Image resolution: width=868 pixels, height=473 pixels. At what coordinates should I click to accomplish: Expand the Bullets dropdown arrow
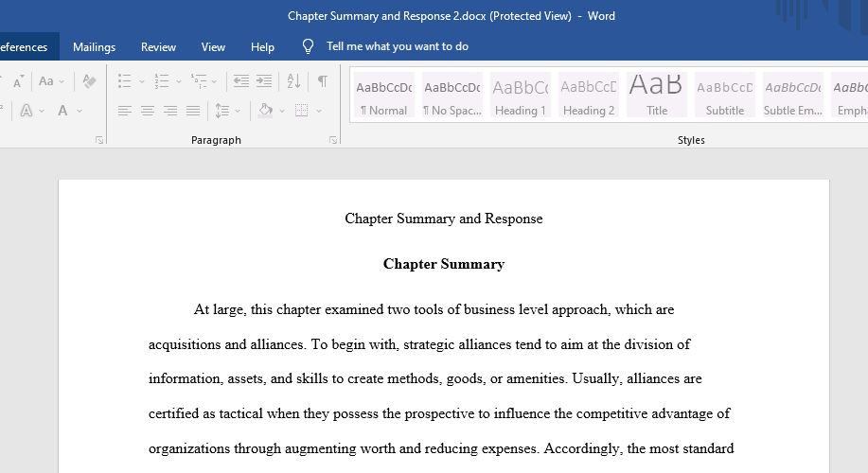(x=142, y=82)
